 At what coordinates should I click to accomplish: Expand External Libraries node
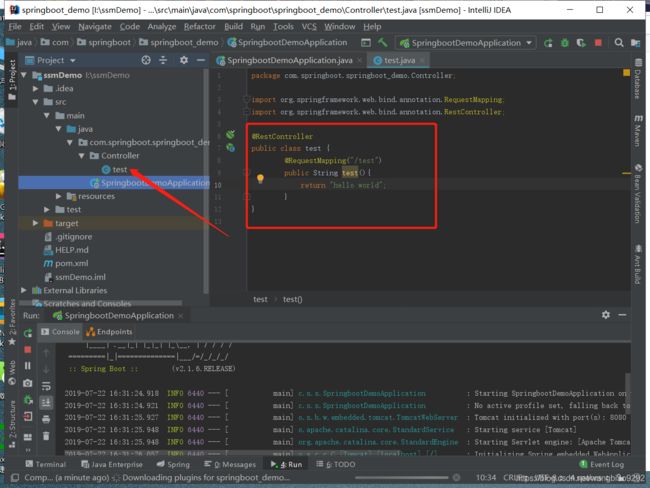[x=24, y=290]
